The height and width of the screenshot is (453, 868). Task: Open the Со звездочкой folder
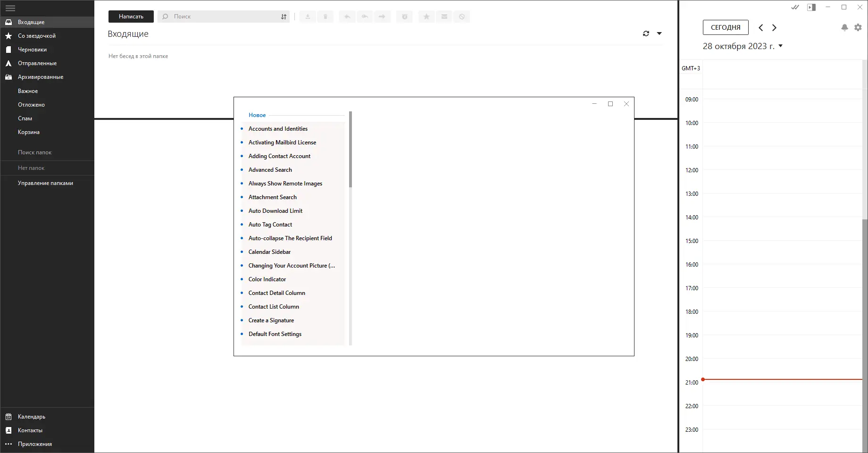[47, 36]
